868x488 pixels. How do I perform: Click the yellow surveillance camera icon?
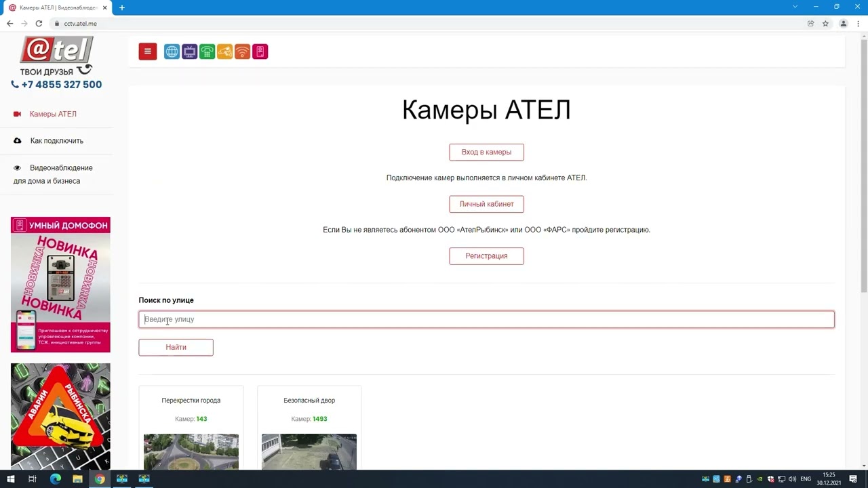point(224,52)
